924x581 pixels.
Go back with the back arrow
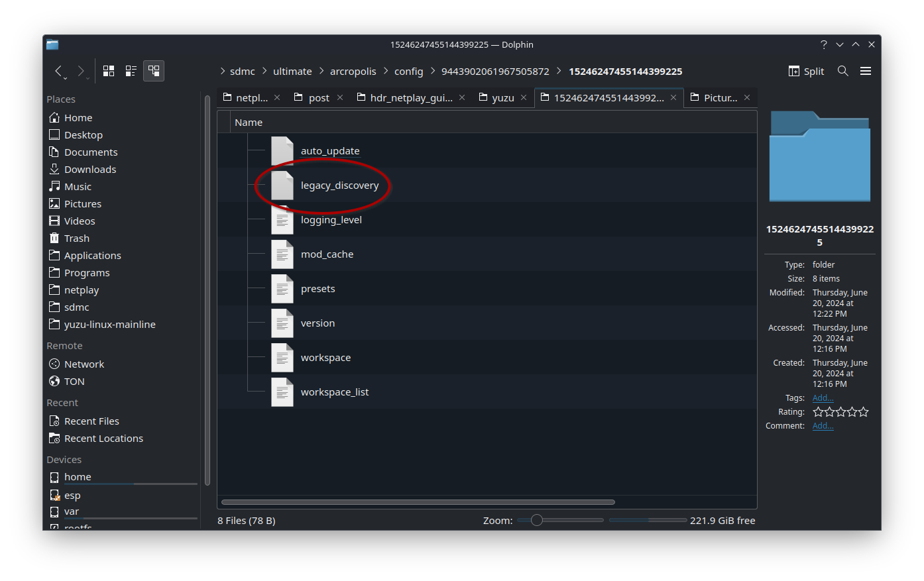pos(59,71)
